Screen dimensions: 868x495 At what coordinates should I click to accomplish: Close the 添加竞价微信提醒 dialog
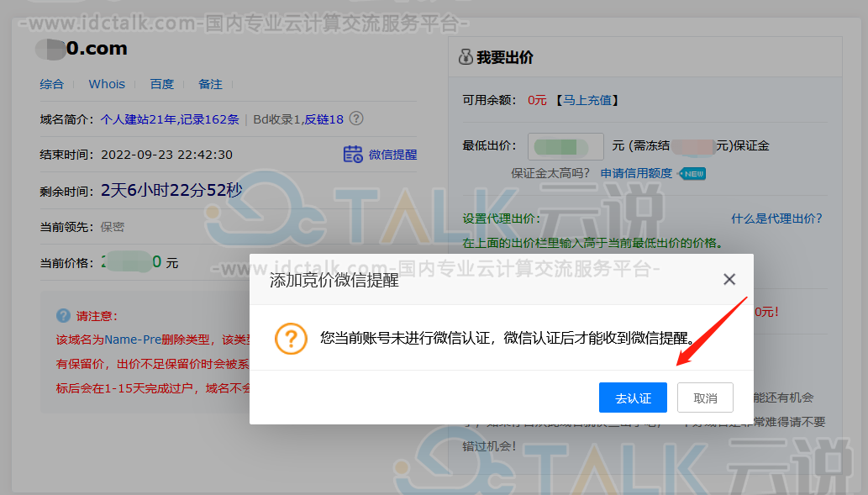[x=729, y=280]
